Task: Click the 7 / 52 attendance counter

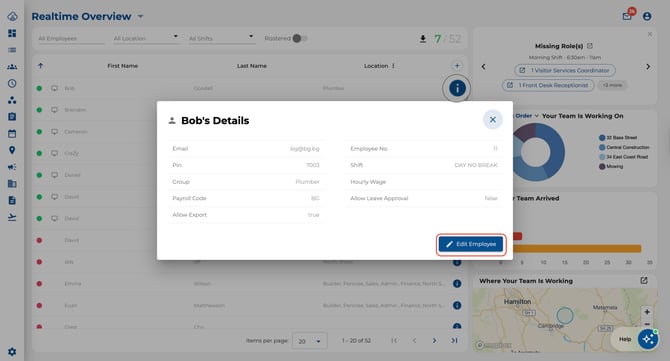Action: pos(447,39)
